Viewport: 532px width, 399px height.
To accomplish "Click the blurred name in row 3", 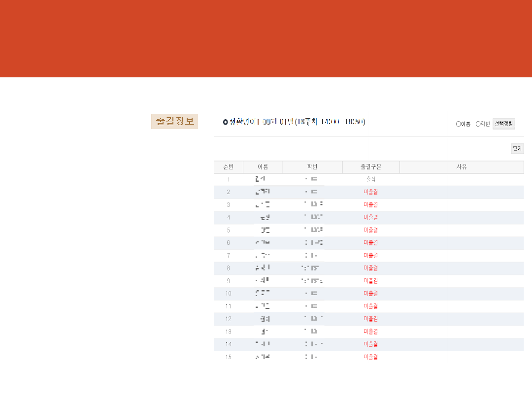I will [x=263, y=204].
